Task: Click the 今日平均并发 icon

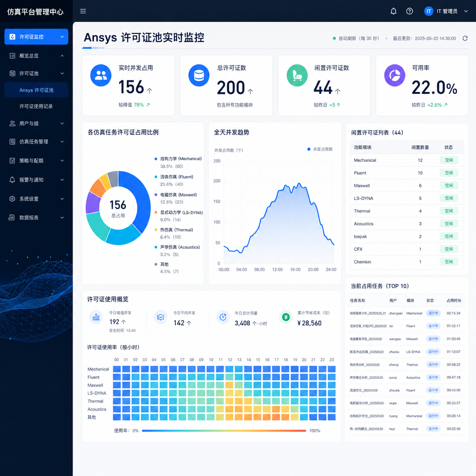Action: tap(160, 317)
